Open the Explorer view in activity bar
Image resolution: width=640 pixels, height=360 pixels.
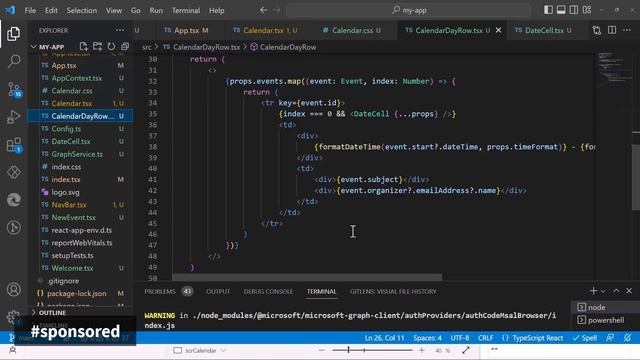point(13,33)
